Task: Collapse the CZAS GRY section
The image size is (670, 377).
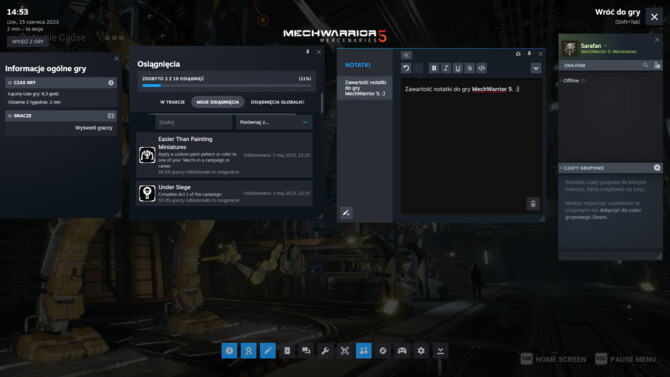Action: [9, 82]
